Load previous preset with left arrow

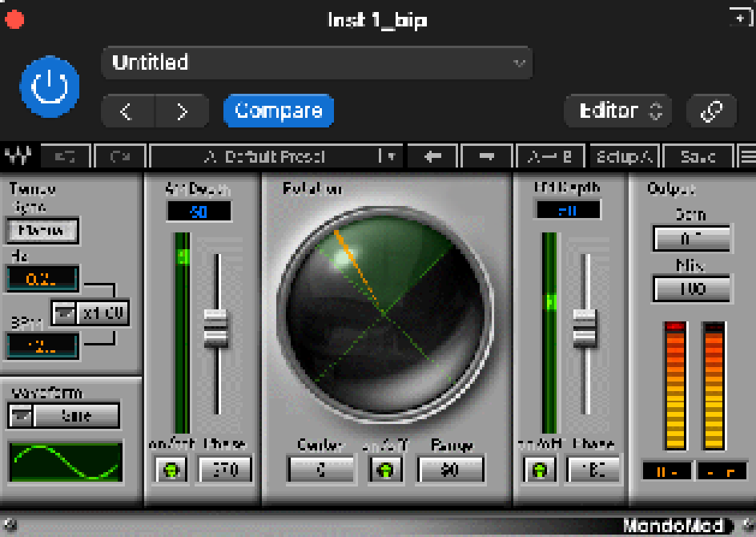point(432,156)
